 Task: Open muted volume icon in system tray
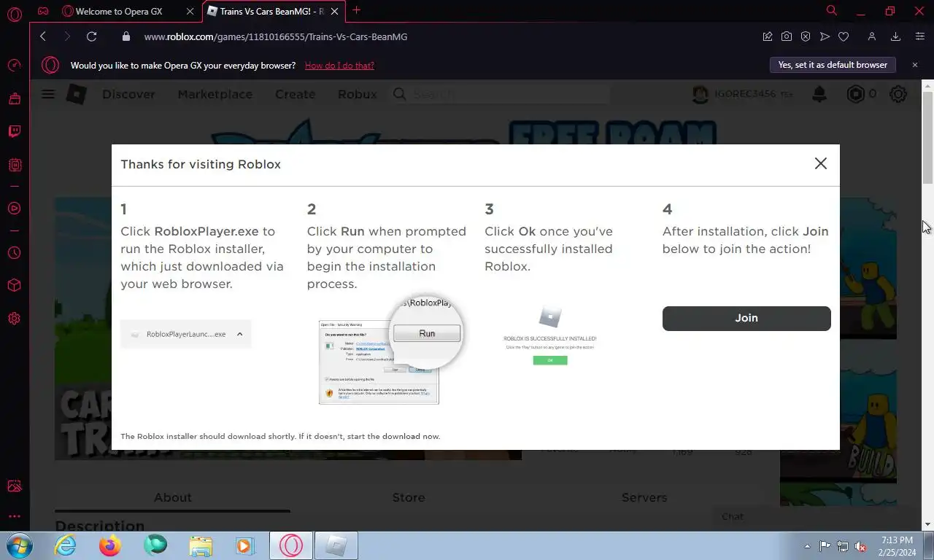860,546
